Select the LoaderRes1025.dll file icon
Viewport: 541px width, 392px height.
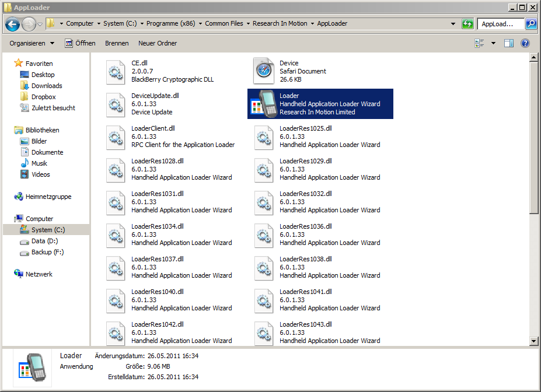[264, 137]
